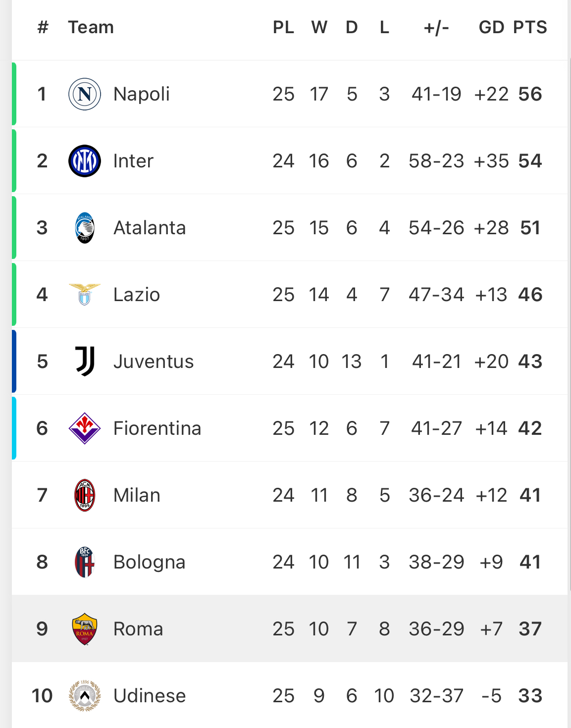Select the Fiorentina crest icon

coord(85,428)
